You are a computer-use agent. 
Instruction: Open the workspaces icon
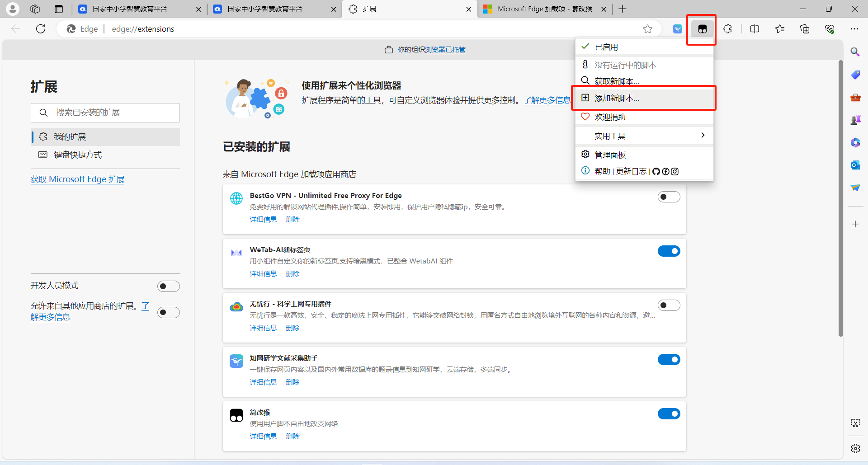tap(35, 9)
